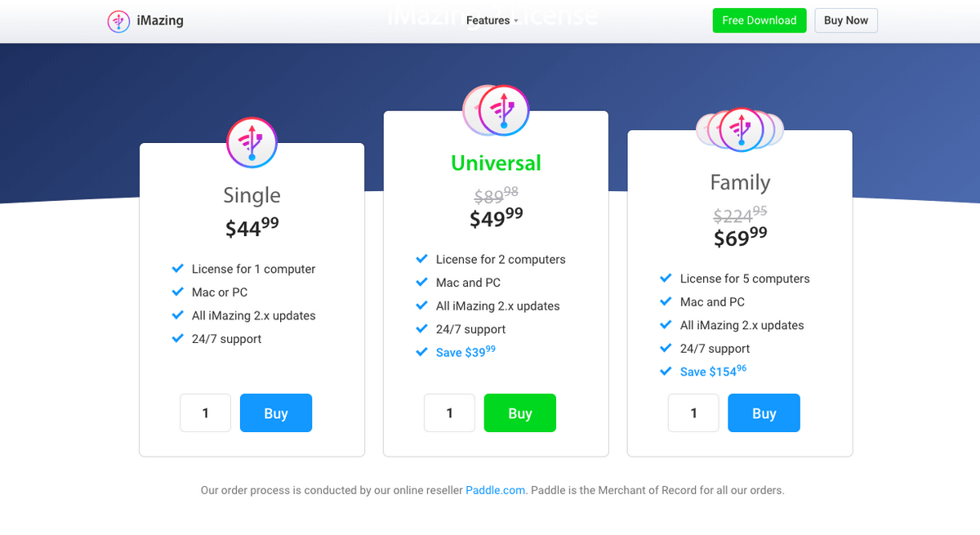The image size is (980, 535).
Task: Select quantity field for Single license
Action: (x=206, y=413)
